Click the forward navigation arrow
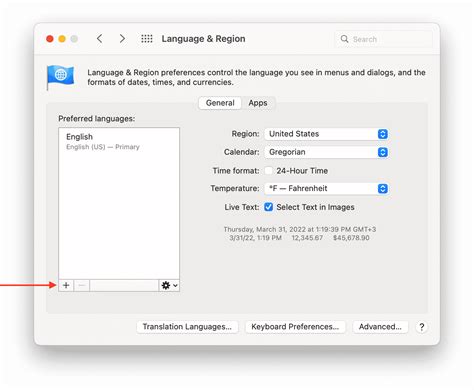The height and width of the screenshot is (390, 474). click(x=122, y=39)
